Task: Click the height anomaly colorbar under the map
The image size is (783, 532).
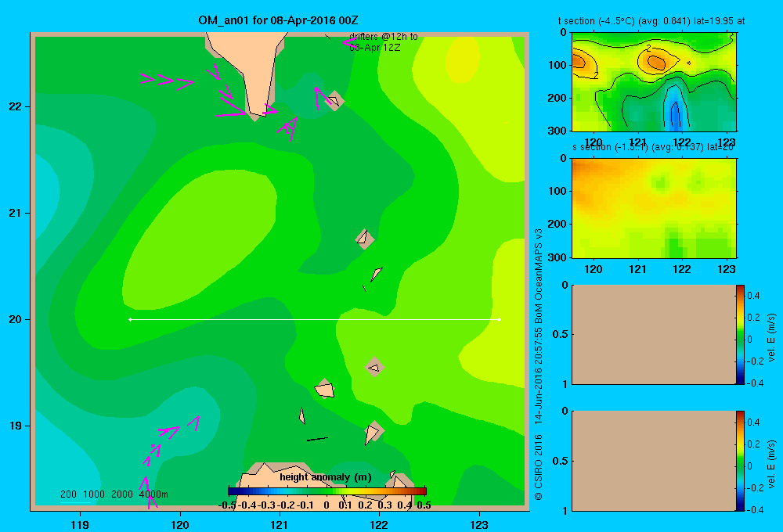Action: click(327, 491)
